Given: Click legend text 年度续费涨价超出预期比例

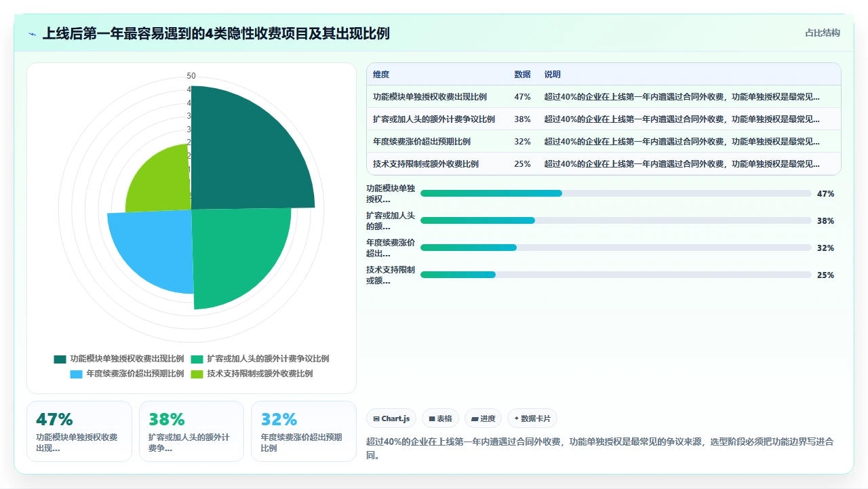Looking at the screenshot, I should coord(135,374).
